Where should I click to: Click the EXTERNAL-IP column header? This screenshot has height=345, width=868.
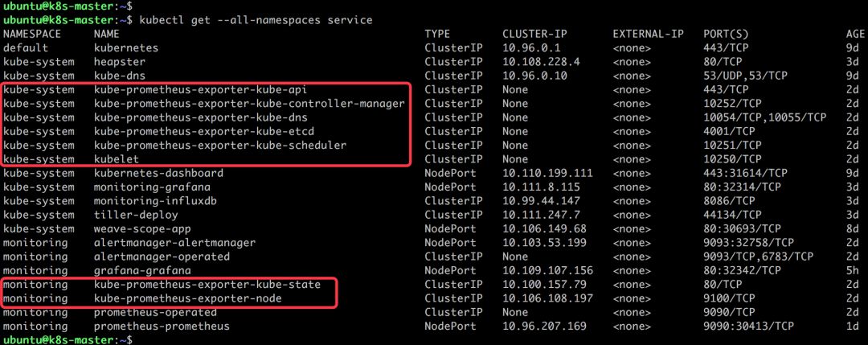[649, 34]
